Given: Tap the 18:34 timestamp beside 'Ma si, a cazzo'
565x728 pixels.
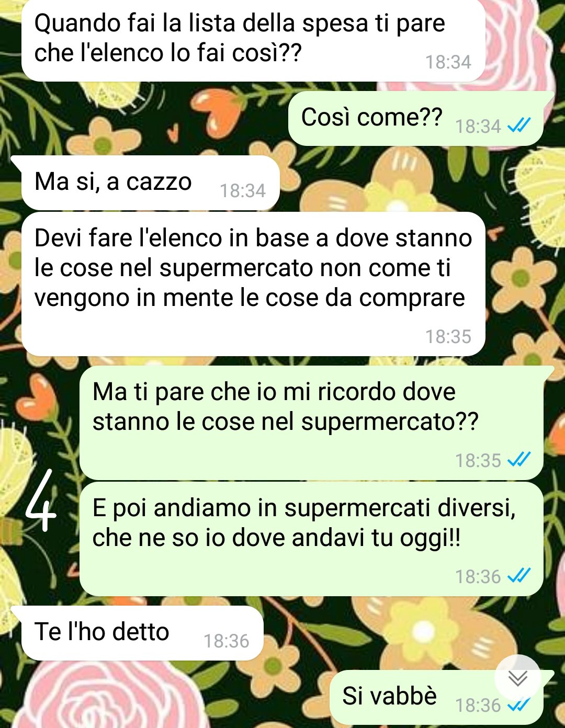Looking at the screenshot, I should point(242,190).
